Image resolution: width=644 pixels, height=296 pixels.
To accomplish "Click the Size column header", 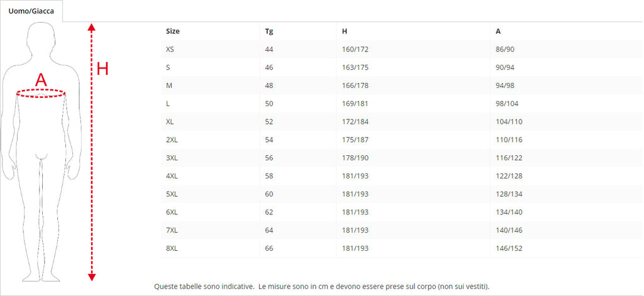I will tap(173, 31).
